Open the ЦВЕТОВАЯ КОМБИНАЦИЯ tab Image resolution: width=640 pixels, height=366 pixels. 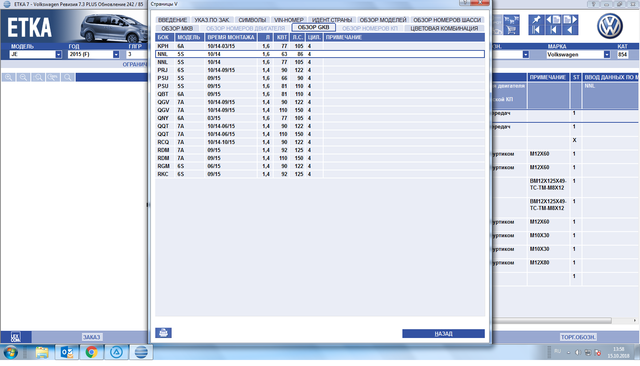pyautogui.click(x=444, y=28)
